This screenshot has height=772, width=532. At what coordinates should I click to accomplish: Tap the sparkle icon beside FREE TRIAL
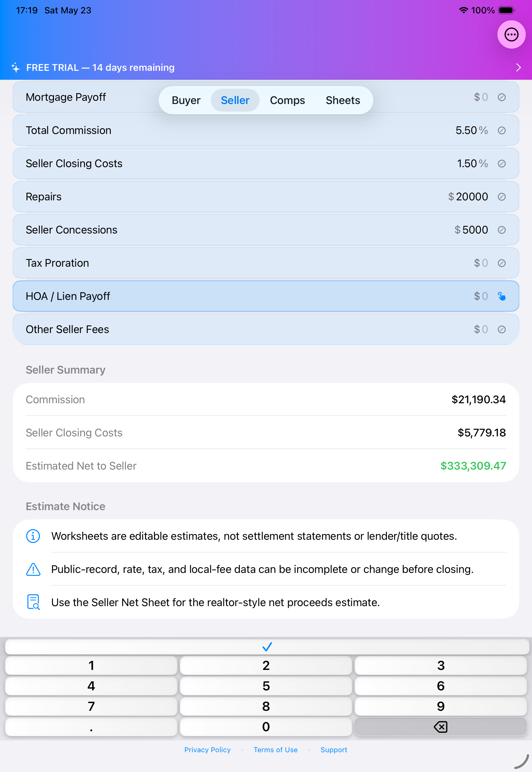coord(16,68)
